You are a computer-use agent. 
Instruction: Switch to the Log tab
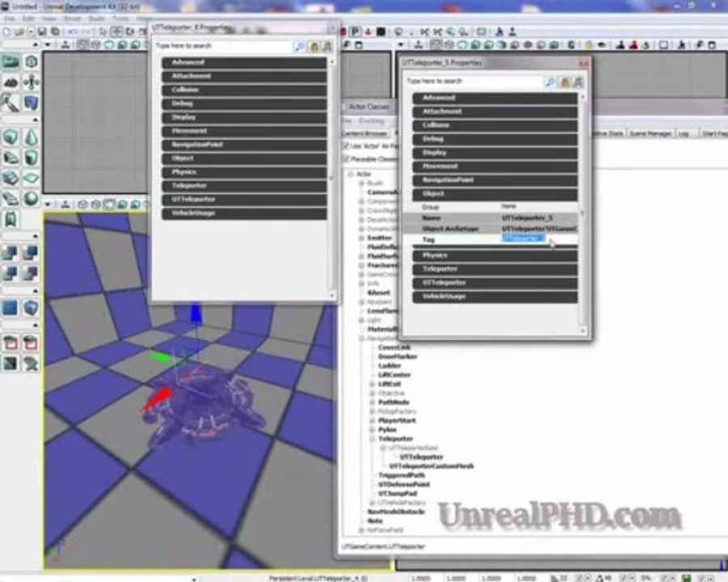click(x=684, y=133)
